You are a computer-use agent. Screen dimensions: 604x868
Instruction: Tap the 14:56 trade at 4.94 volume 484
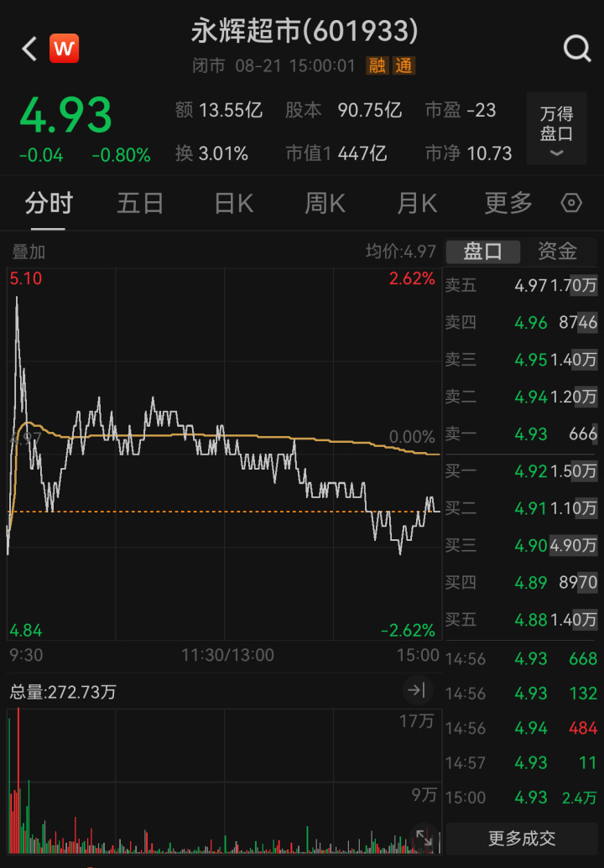521,728
